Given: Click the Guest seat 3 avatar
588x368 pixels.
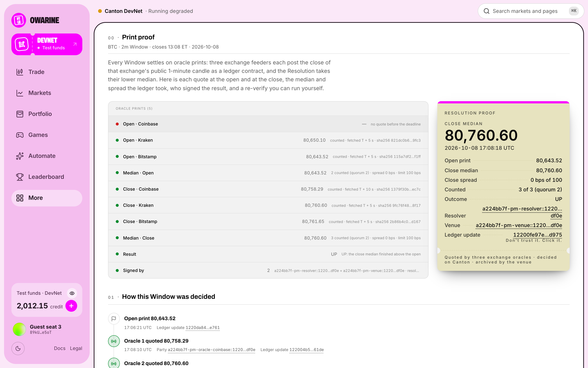Looking at the screenshot, I should (19, 329).
